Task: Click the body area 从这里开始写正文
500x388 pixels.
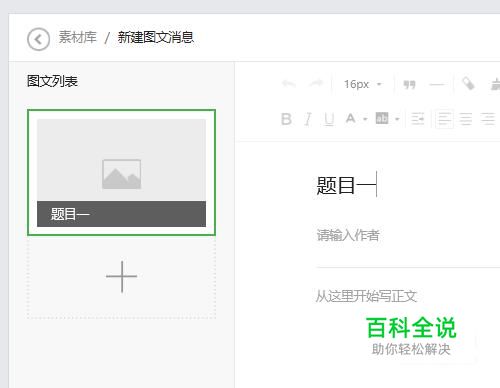Action: 366,296
